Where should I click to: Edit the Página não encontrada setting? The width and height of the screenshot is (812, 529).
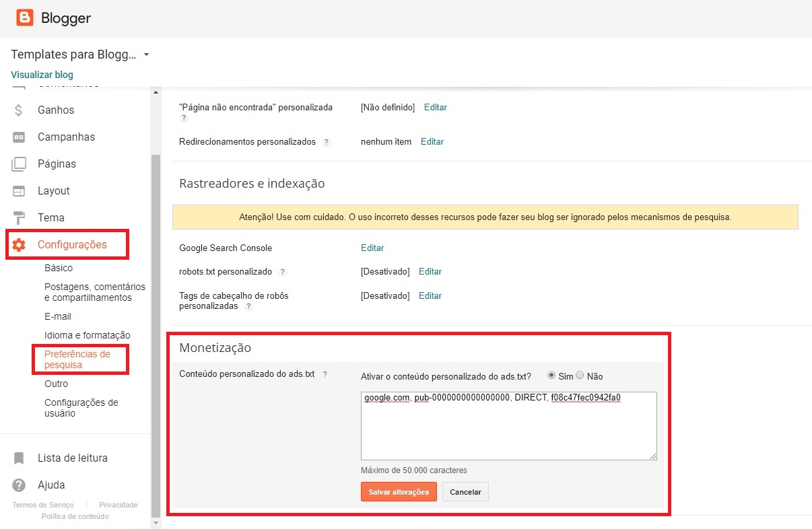pyautogui.click(x=436, y=107)
